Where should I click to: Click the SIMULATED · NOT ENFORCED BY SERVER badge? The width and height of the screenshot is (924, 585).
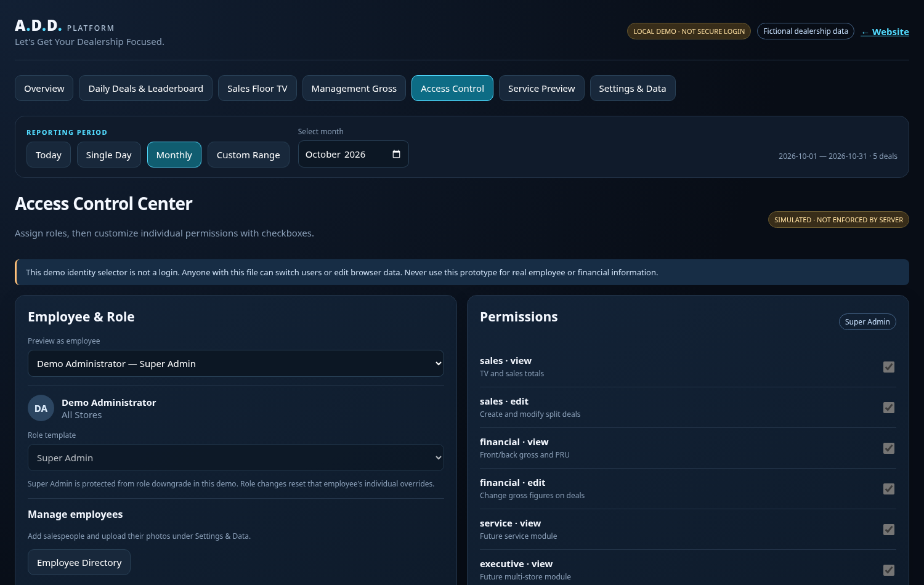coord(838,220)
